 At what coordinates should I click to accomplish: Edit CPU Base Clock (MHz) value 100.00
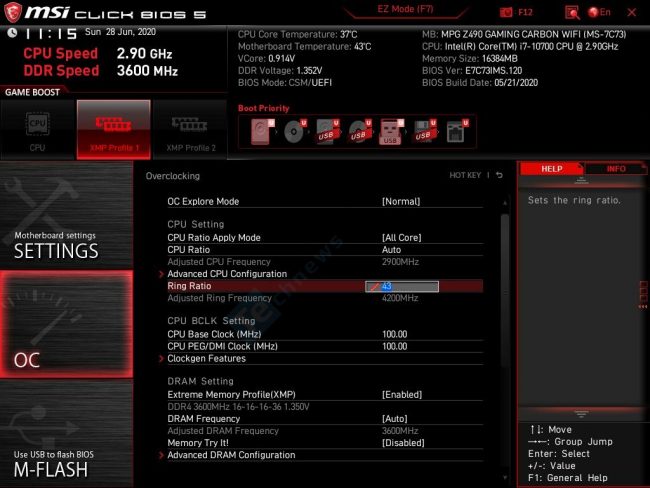[x=395, y=334]
